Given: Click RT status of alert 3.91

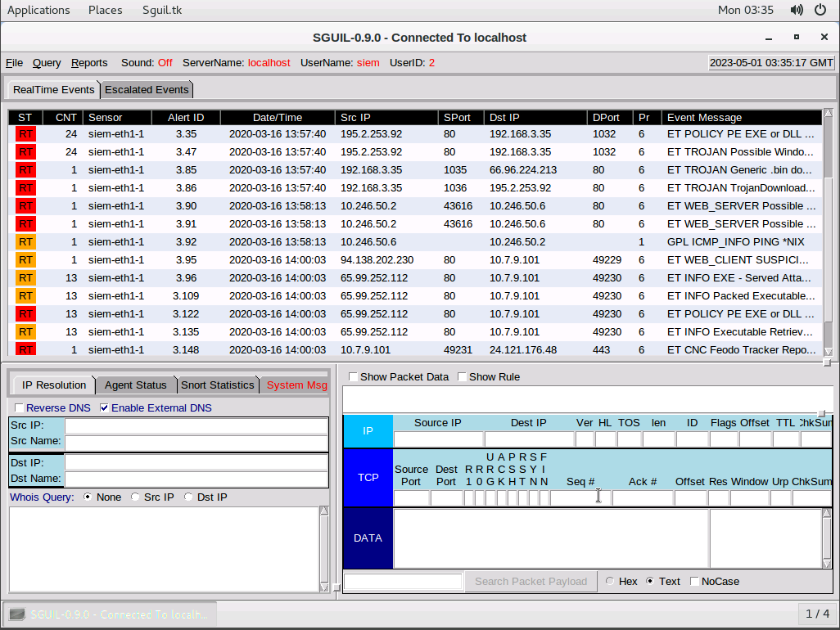Looking at the screenshot, I should [x=25, y=223].
